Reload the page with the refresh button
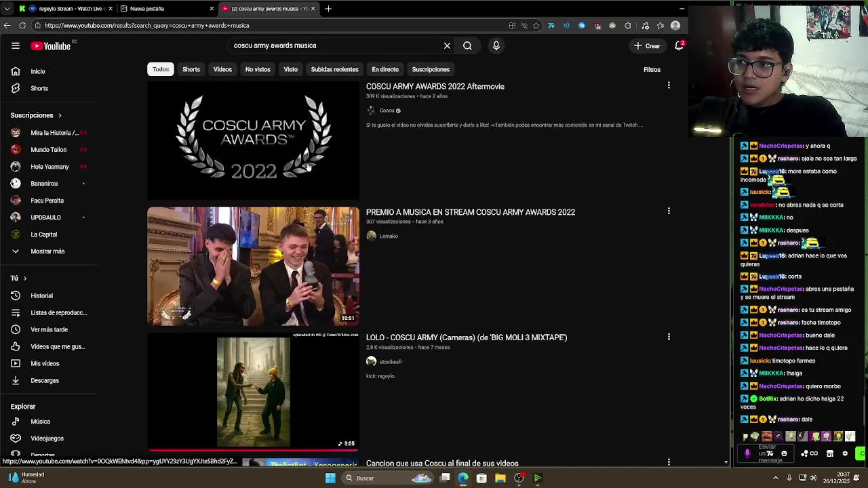868x488 pixels. [x=22, y=25]
